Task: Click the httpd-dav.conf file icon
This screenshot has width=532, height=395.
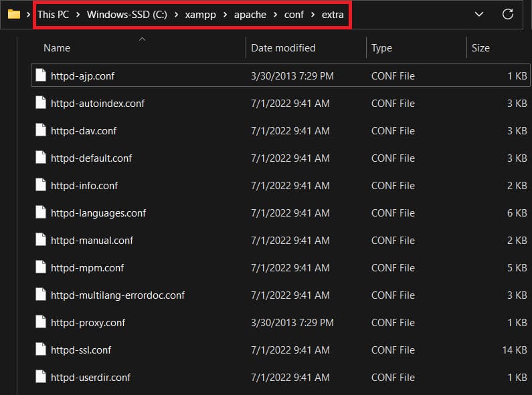Action: tap(41, 130)
